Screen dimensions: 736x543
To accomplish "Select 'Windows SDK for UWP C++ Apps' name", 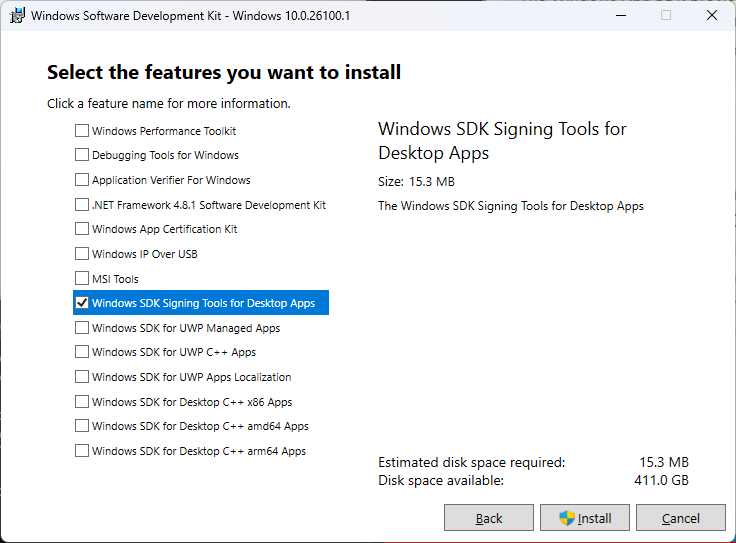I will 174,352.
